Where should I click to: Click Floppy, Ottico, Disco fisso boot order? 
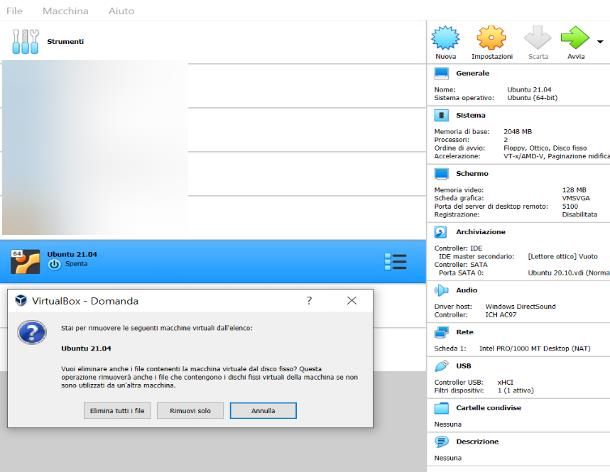545,148
